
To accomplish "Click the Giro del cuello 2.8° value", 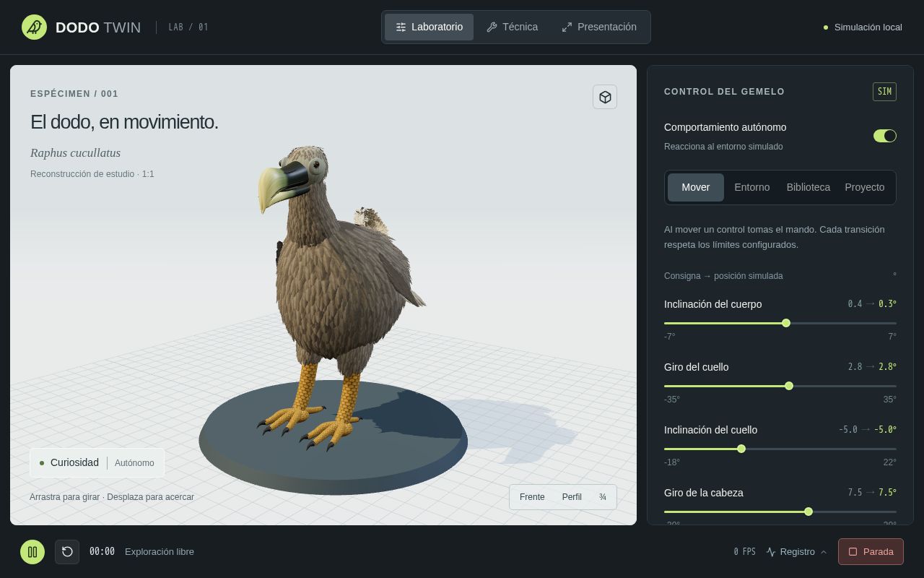I will point(887,367).
